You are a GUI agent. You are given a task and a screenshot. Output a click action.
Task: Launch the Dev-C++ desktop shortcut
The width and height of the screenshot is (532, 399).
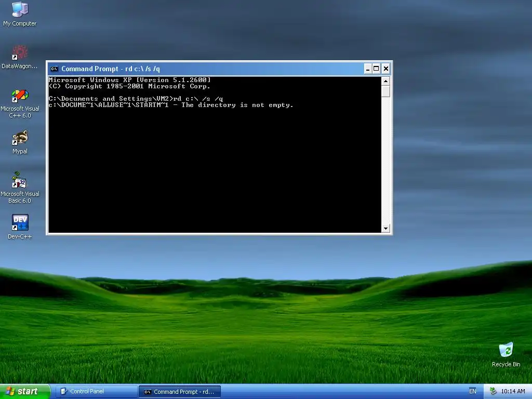[20, 227]
